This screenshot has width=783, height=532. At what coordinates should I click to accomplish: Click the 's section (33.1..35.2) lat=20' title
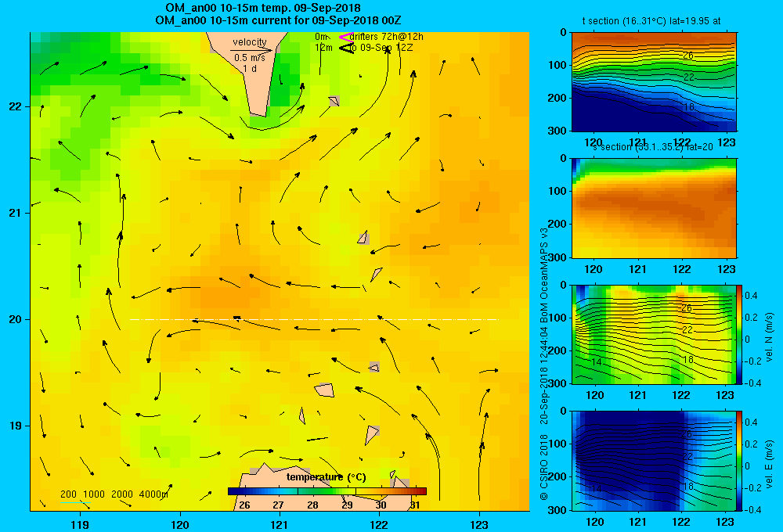[653, 147]
